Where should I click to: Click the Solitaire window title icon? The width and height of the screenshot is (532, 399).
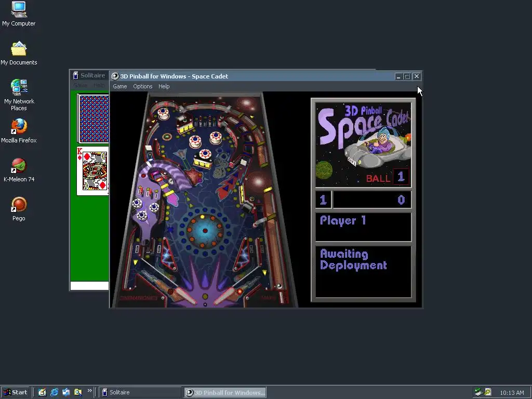click(x=76, y=75)
